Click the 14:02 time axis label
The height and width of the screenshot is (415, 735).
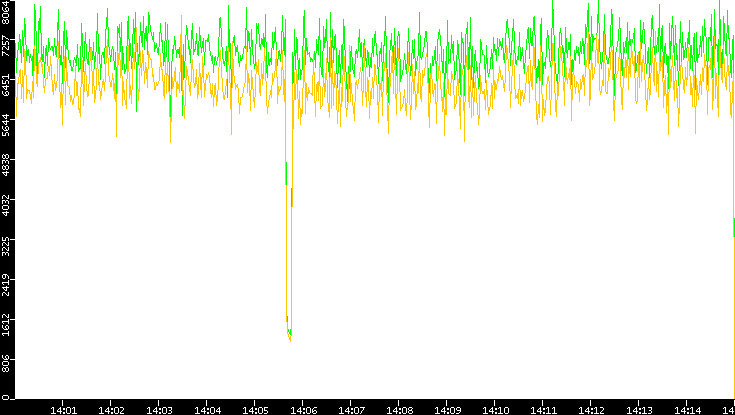click(111, 410)
